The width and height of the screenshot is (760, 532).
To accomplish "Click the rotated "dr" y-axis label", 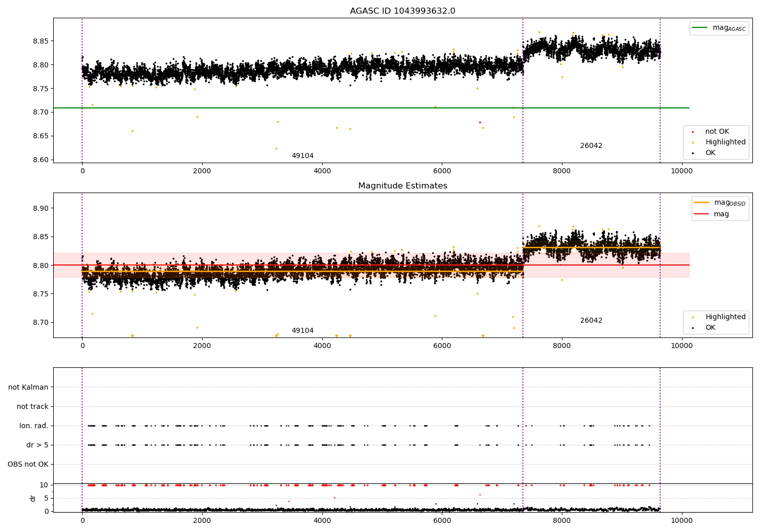I will click(33, 498).
